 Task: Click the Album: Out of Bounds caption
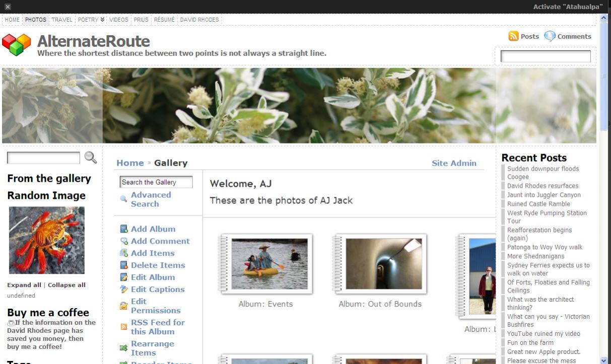[x=380, y=304]
